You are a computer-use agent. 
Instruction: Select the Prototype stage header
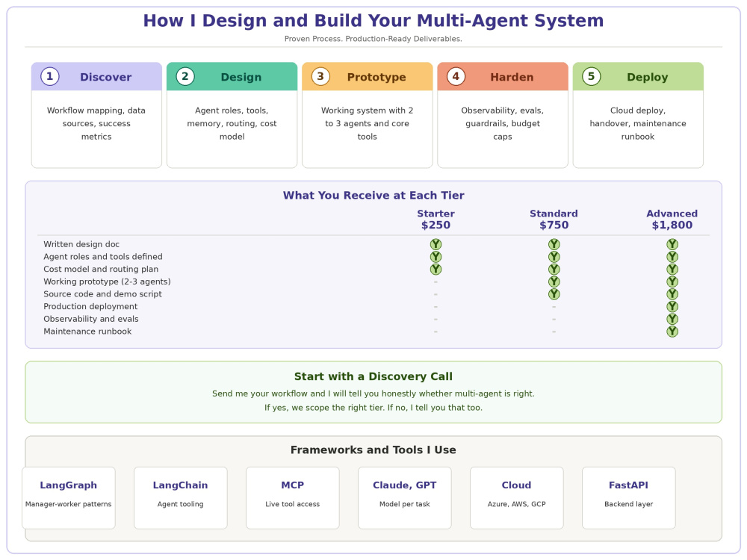pyautogui.click(x=368, y=76)
